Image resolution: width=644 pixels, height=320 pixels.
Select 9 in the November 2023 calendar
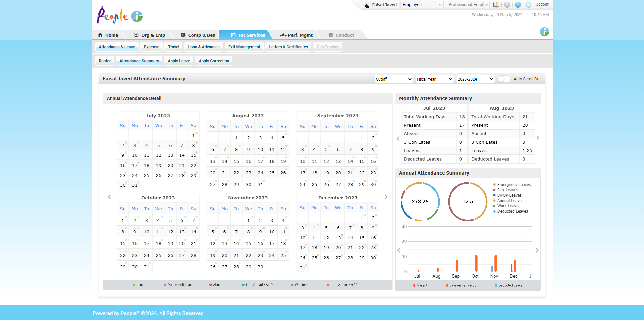click(260, 232)
